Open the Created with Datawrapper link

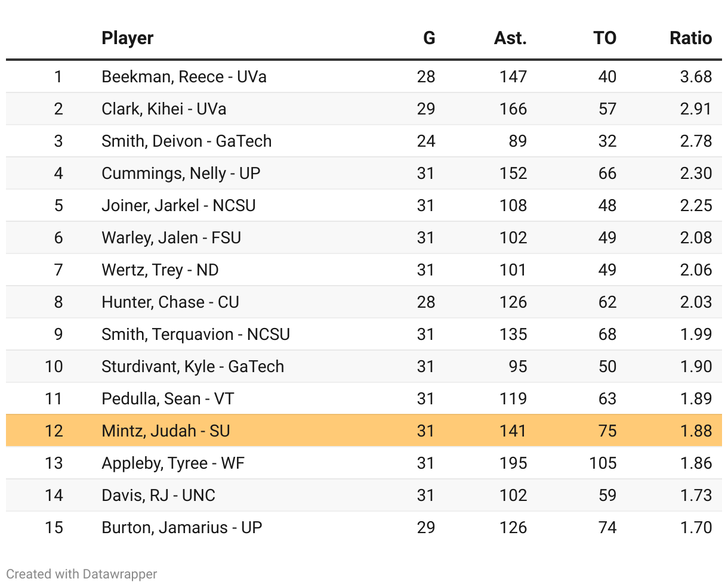82,574
